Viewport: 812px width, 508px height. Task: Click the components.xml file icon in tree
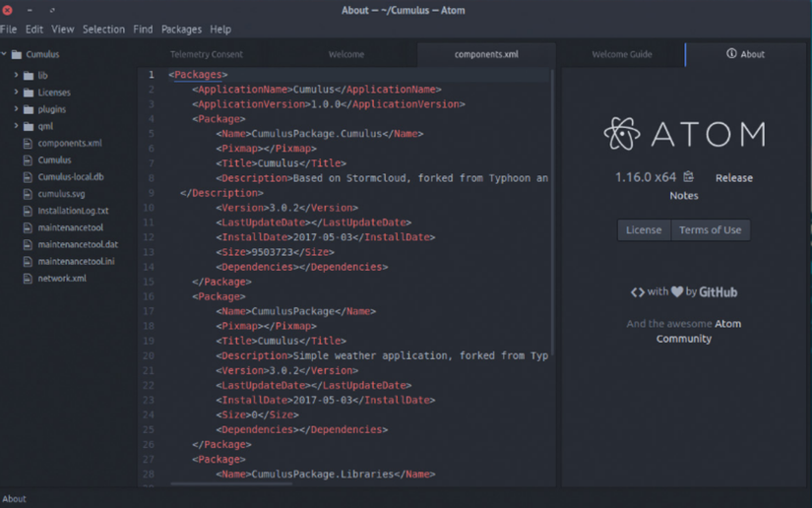pos(28,143)
